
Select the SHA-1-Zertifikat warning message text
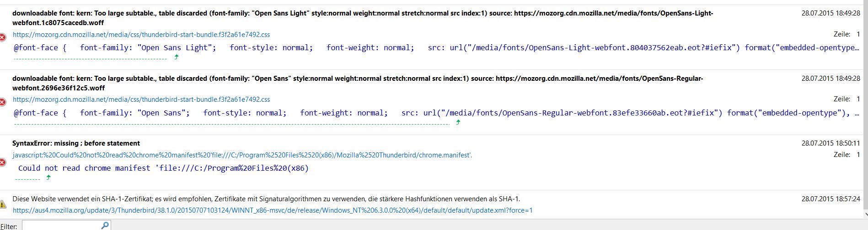click(266, 199)
